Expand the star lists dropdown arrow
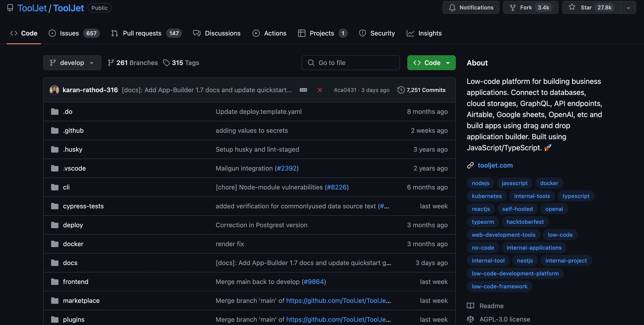 coord(628,8)
